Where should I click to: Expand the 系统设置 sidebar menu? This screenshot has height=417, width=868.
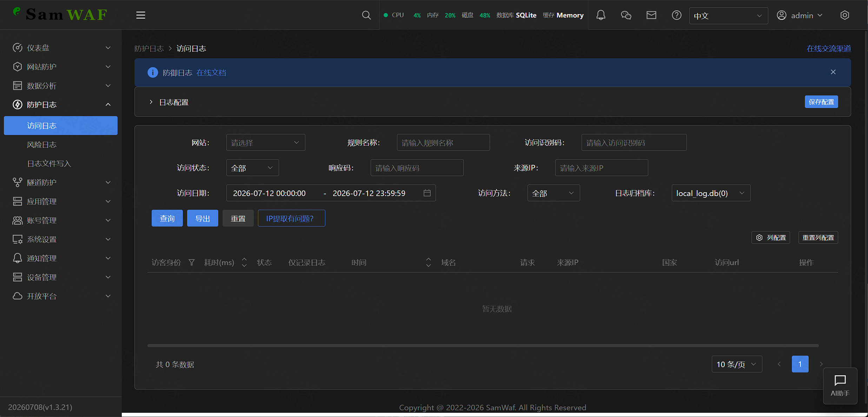(x=61, y=239)
